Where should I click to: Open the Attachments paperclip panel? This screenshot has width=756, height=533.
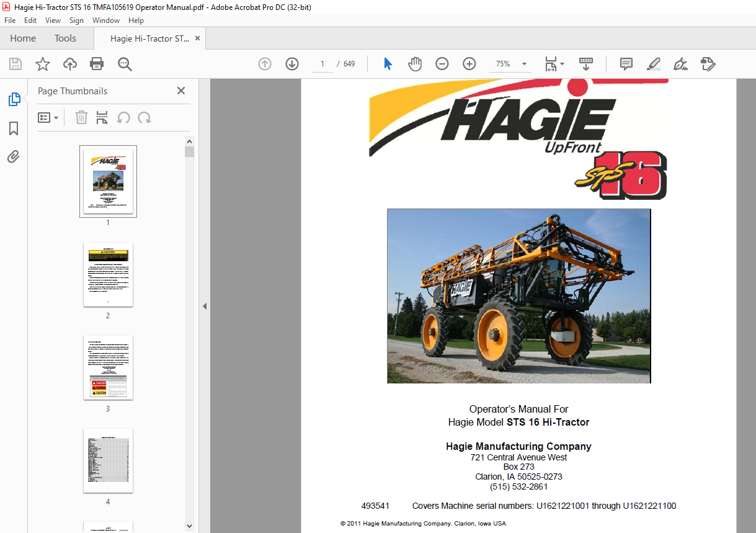tap(14, 157)
